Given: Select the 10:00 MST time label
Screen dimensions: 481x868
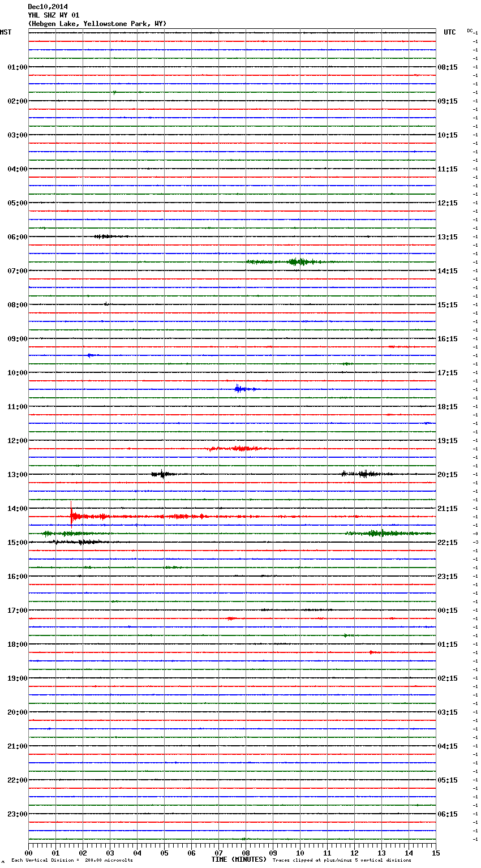Looking at the screenshot, I should click(x=18, y=373).
